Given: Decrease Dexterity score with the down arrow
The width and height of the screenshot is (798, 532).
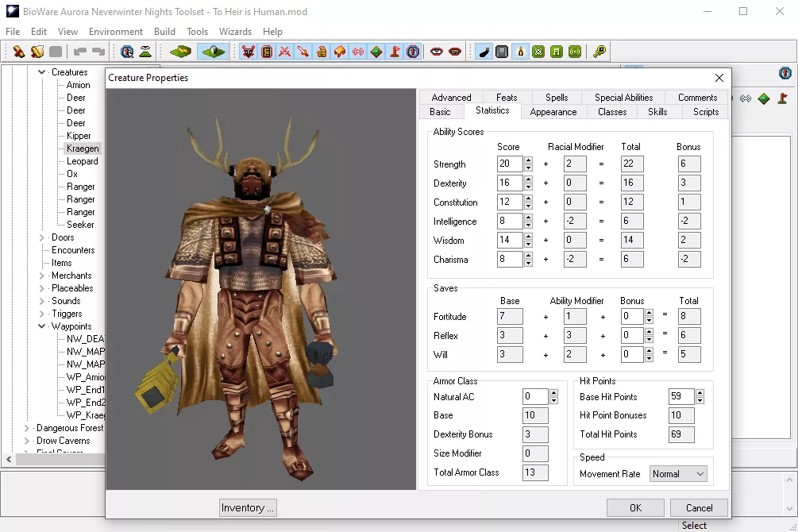Looking at the screenshot, I should 528,187.
